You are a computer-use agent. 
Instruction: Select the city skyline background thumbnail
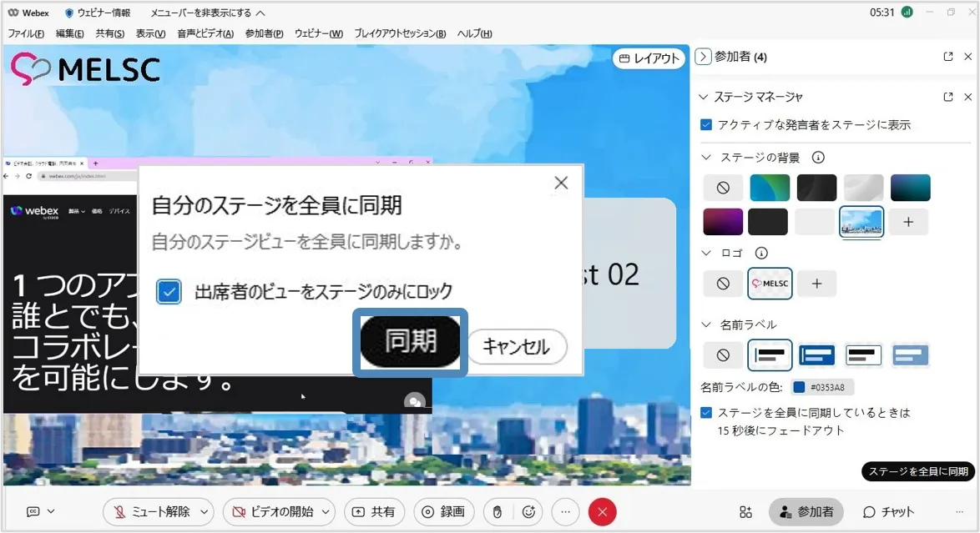pos(861,222)
